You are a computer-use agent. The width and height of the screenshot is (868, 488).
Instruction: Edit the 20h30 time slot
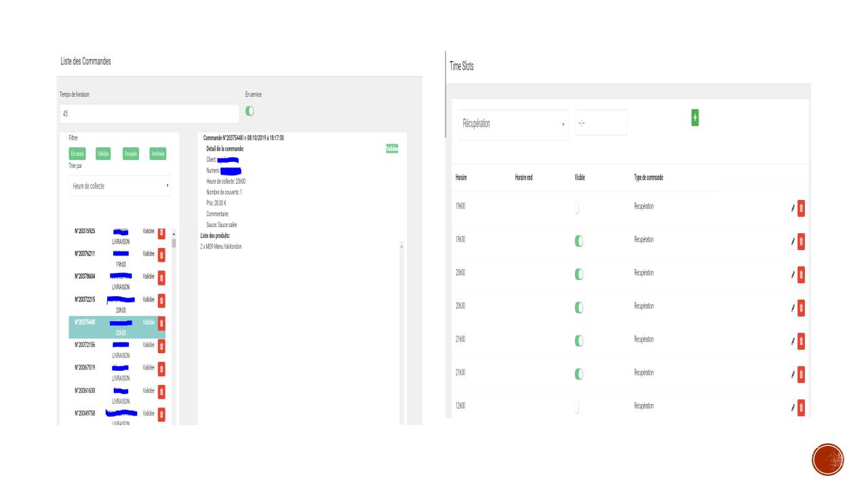pos(792,308)
